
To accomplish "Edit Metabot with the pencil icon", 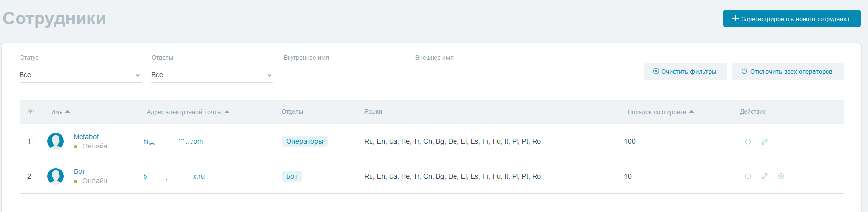I will point(765,141).
